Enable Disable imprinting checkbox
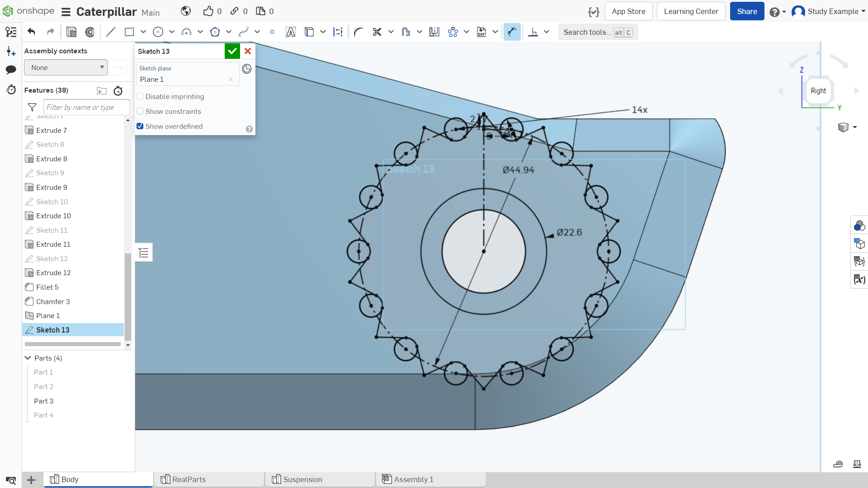 (x=140, y=96)
